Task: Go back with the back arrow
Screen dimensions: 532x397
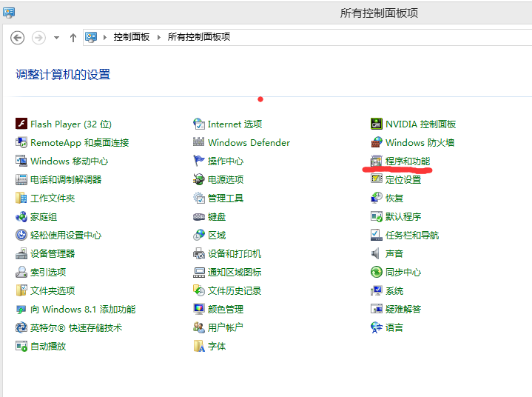Action: coord(17,37)
